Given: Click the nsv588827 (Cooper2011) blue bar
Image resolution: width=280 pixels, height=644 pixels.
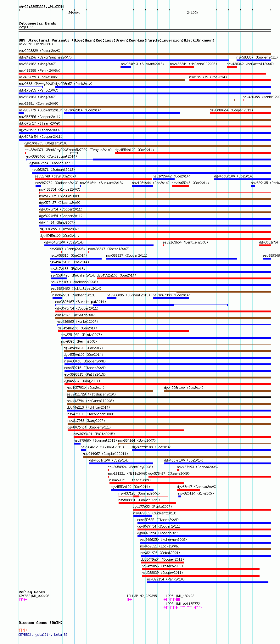Looking at the screenshot, I should (171, 259).
